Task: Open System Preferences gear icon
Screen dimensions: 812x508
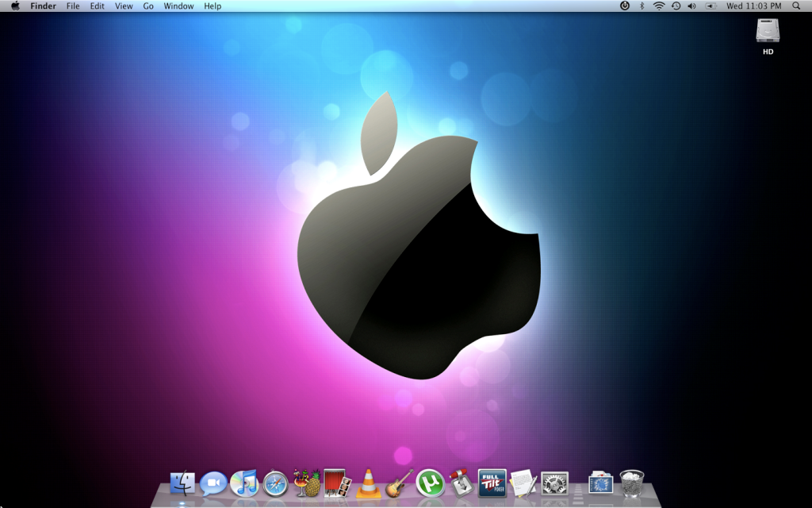Action: 554,483
